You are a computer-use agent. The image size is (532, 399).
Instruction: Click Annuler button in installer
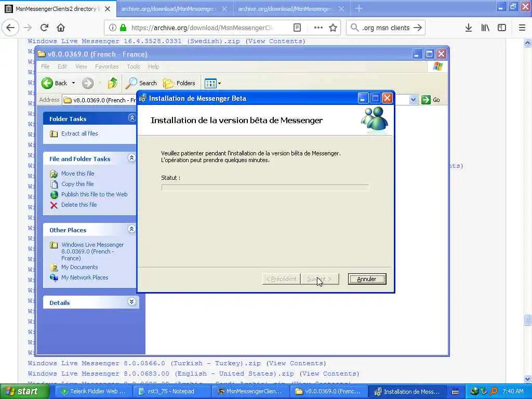367,279
